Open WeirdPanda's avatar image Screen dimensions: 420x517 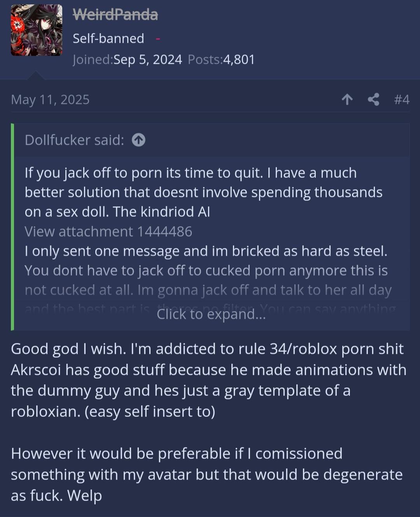[36, 30]
